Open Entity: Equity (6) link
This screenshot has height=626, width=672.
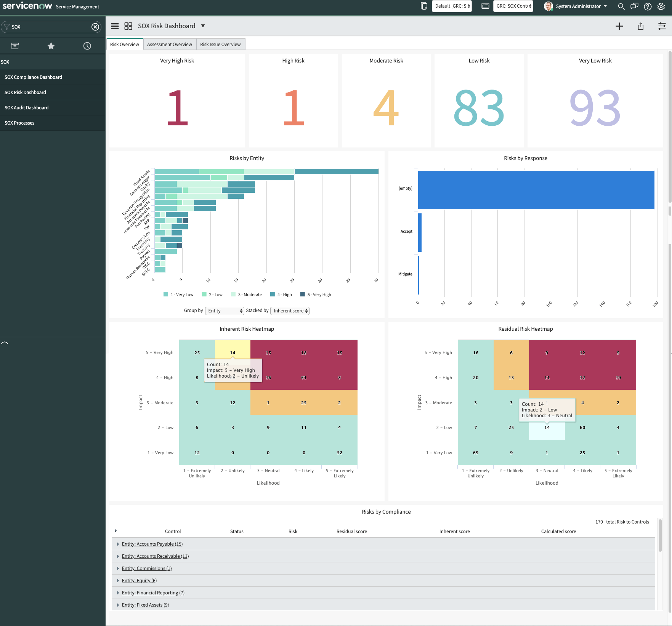[140, 581]
